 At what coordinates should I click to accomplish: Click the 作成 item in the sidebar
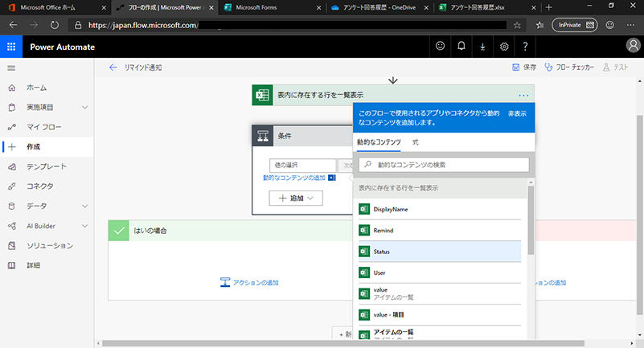click(47, 146)
